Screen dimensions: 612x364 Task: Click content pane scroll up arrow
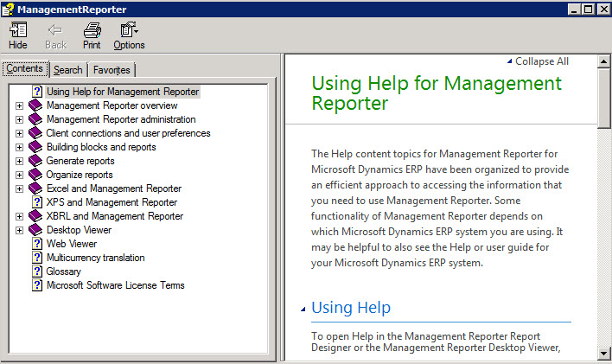click(x=604, y=61)
